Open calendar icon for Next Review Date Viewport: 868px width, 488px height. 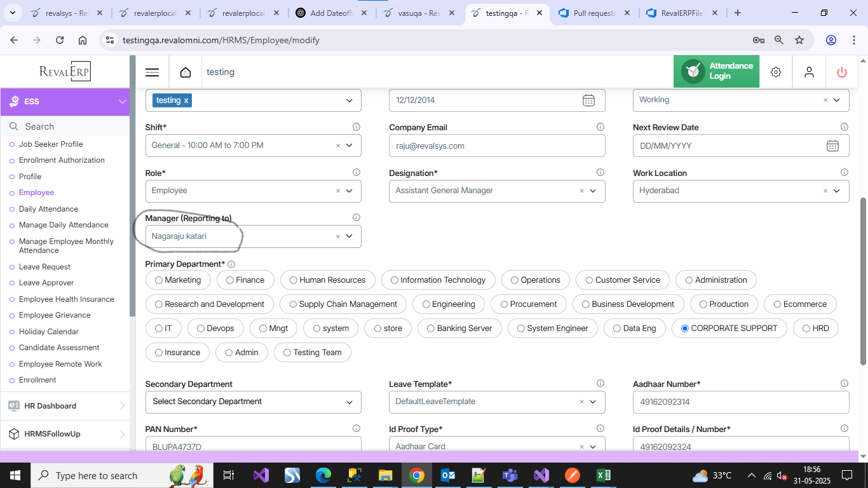click(x=832, y=146)
